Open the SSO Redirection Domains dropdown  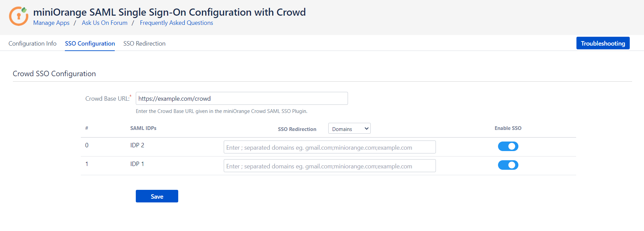pyautogui.click(x=349, y=129)
